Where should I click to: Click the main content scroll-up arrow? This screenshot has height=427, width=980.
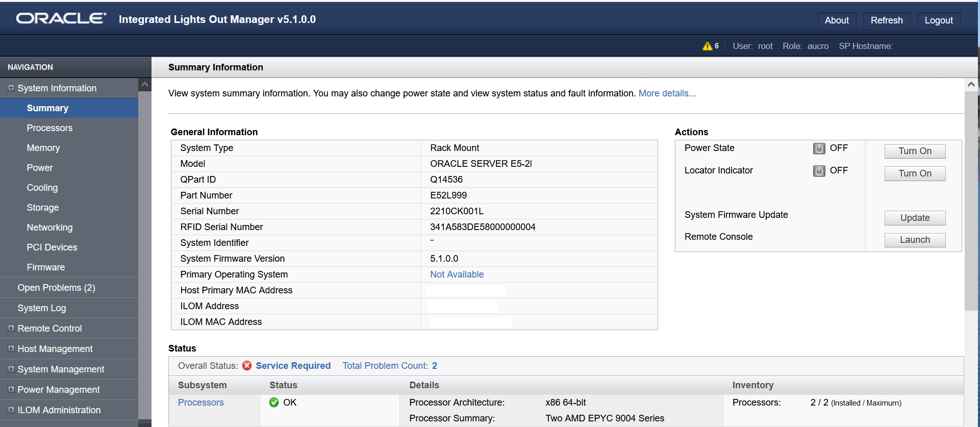coord(971,85)
